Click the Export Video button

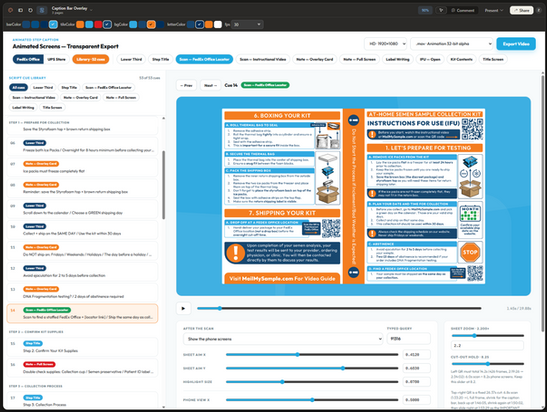pyautogui.click(x=516, y=44)
